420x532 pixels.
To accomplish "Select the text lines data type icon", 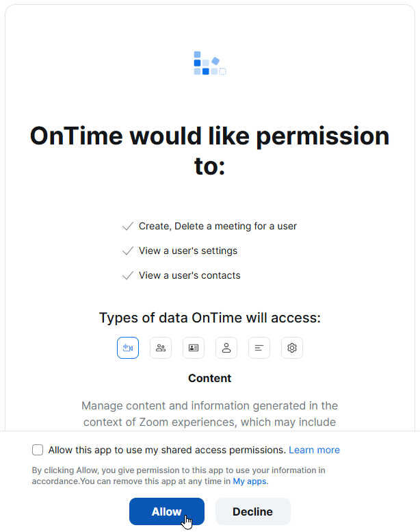I will 259,348.
